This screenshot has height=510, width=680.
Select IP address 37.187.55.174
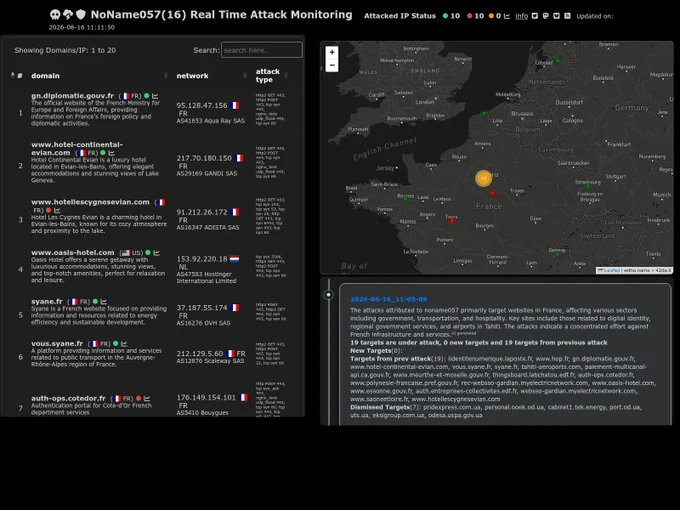[x=202, y=307]
